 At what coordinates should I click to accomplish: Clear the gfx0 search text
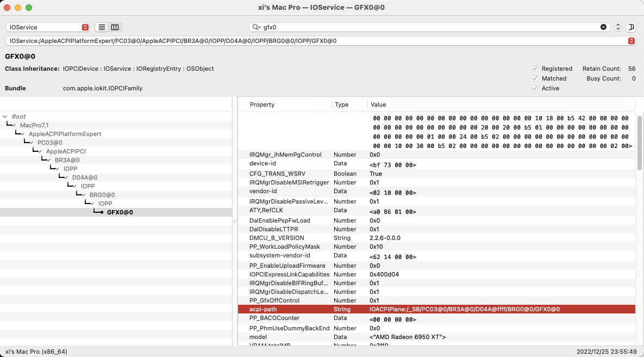pos(603,27)
